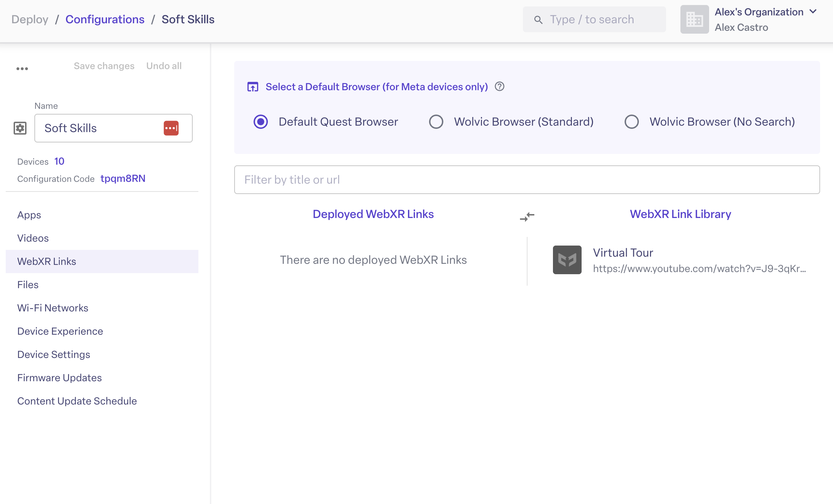Open the Apps section
The image size is (833, 504).
102,215
